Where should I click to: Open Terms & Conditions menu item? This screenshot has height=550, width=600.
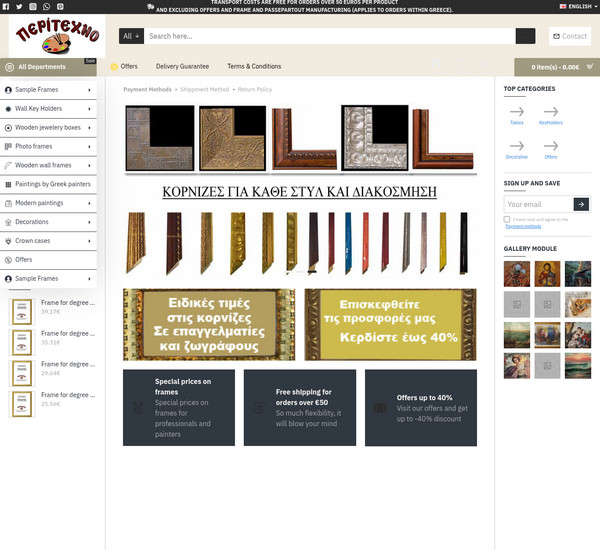254,66
